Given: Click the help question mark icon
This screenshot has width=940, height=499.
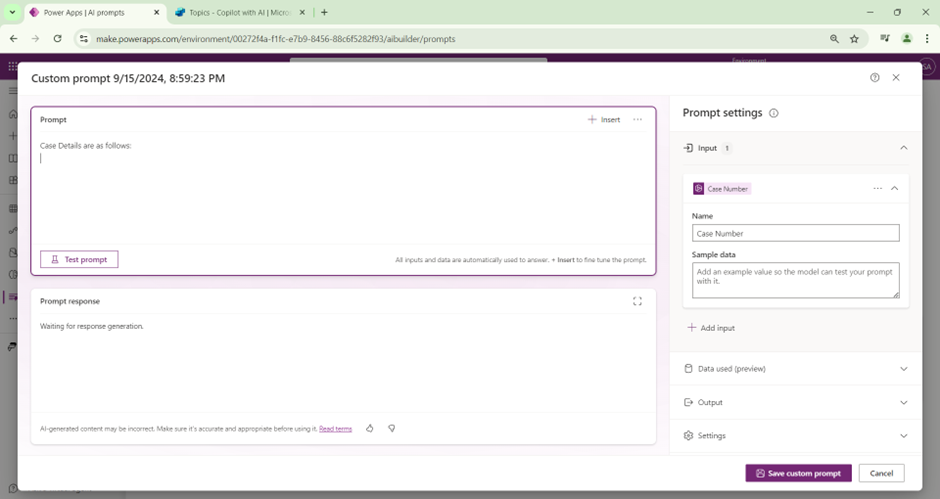Looking at the screenshot, I should tap(875, 78).
